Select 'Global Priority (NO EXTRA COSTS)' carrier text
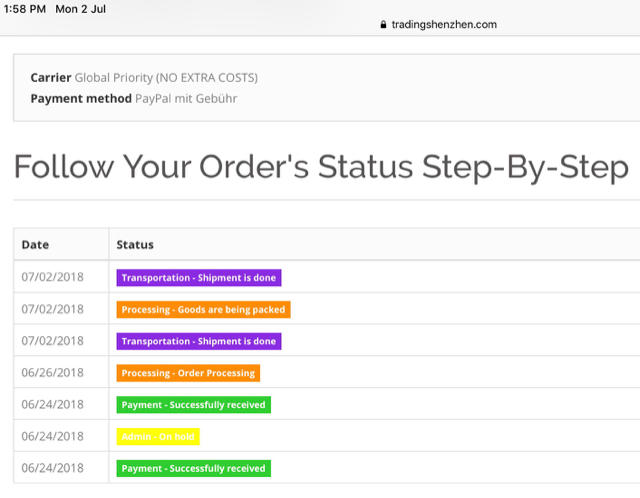The width and height of the screenshot is (640, 498). (x=166, y=78)
